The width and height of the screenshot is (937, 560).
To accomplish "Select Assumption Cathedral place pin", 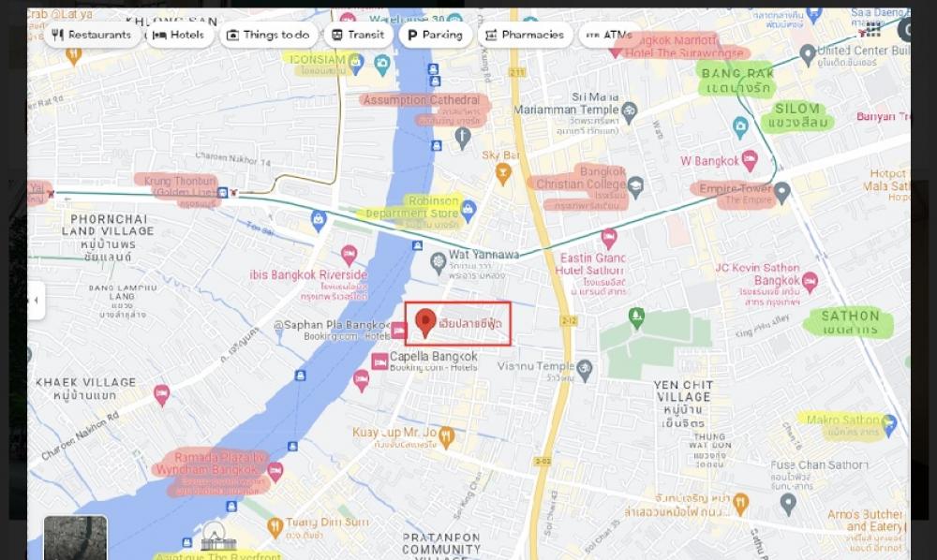I will 462,138.
